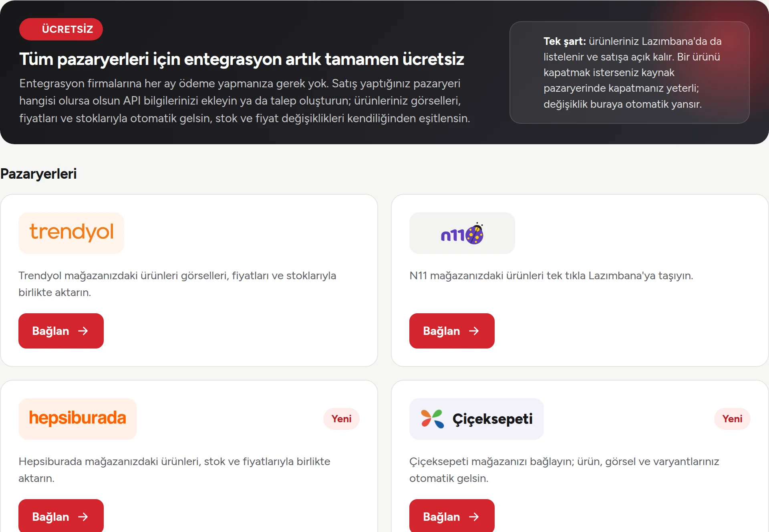Click the Çiçeksepeti logo
769x532 pixels.
pos(476,419)
